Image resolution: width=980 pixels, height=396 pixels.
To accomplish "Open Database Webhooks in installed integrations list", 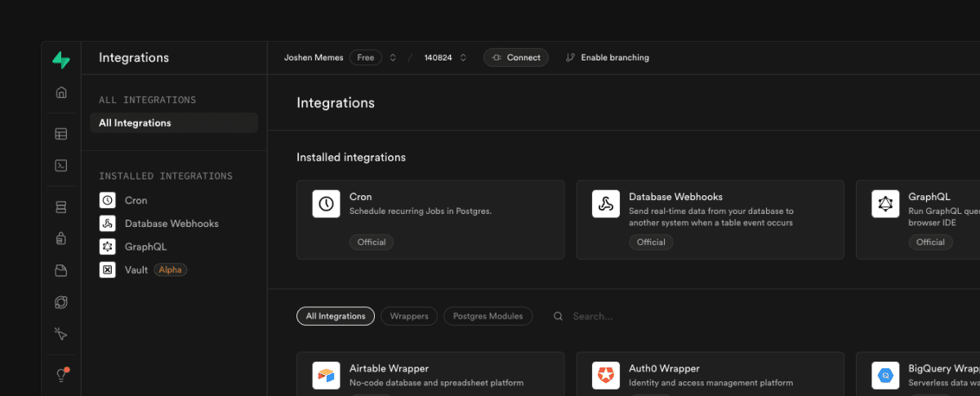I will pos(171,223).
